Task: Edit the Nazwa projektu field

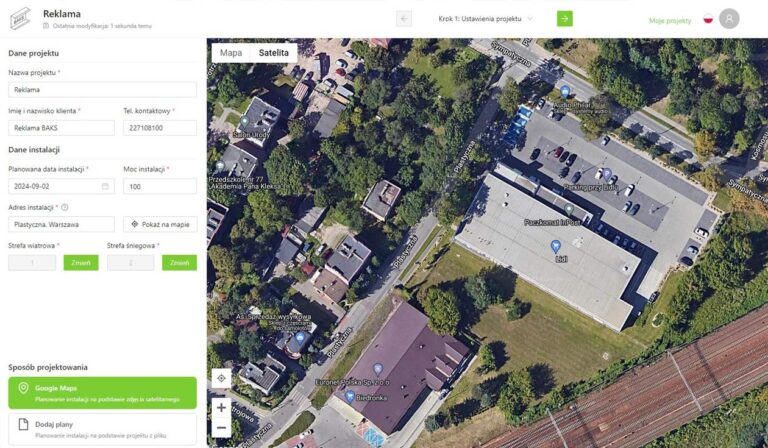Action: click(102, 90)
